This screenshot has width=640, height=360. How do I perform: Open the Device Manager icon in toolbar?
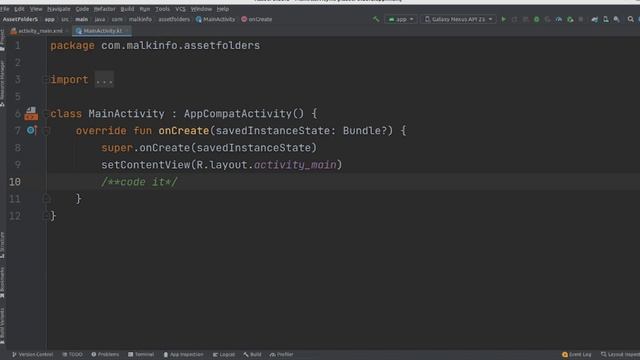606,19
